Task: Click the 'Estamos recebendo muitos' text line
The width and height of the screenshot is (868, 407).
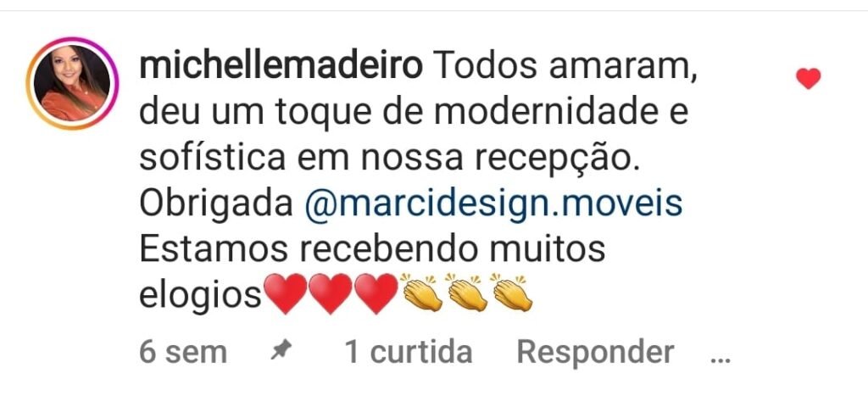Action: pyautogui.click(x=372, y=250)
